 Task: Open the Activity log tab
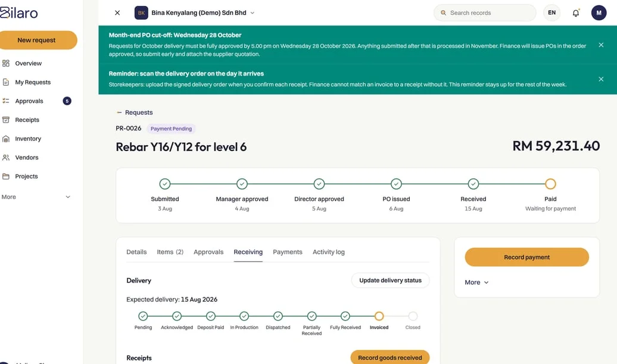pos(329,252)
